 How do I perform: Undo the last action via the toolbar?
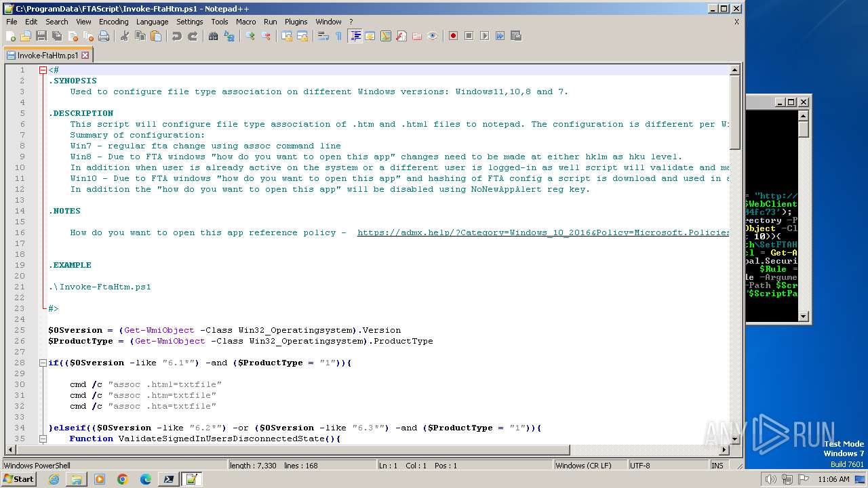177,36
